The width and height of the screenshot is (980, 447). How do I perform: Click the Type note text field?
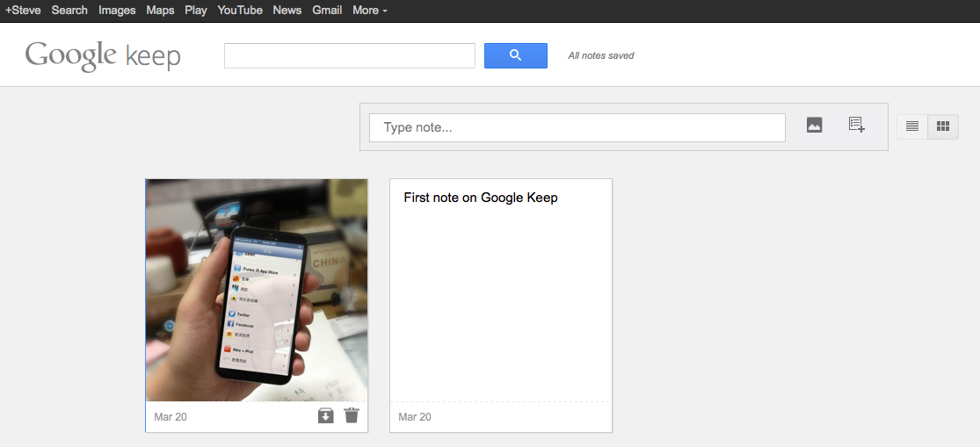pos(577,127)
